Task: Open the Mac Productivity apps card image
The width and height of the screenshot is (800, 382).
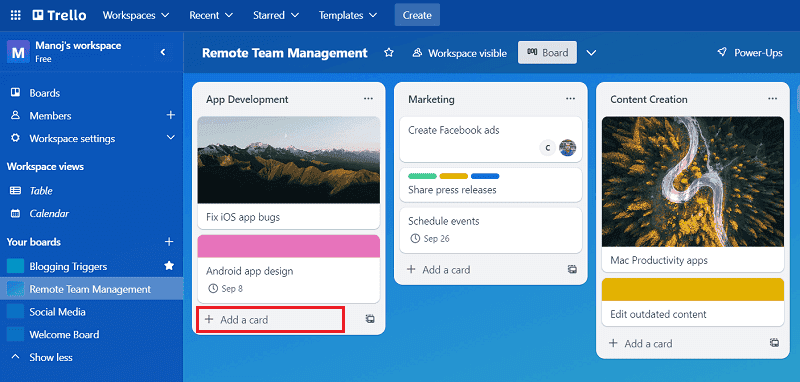Action: pyautogui.click(x=693, y=182)
